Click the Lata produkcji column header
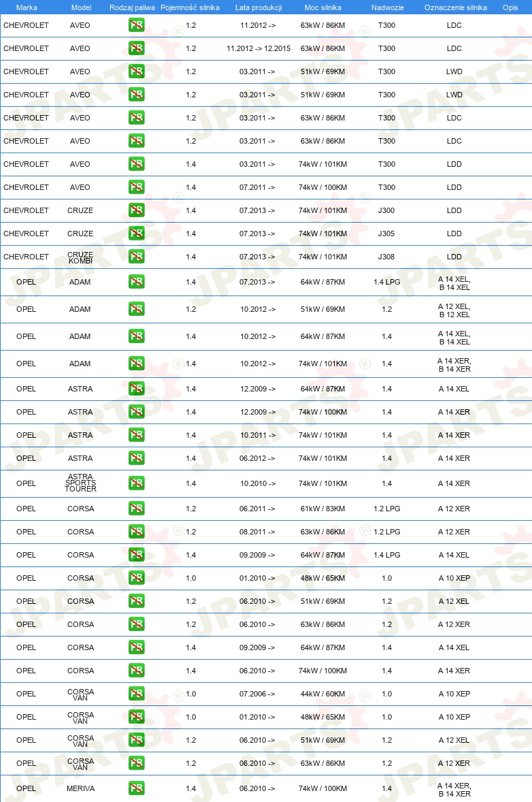The image size is (532, 802). click(x=259, y=7)
